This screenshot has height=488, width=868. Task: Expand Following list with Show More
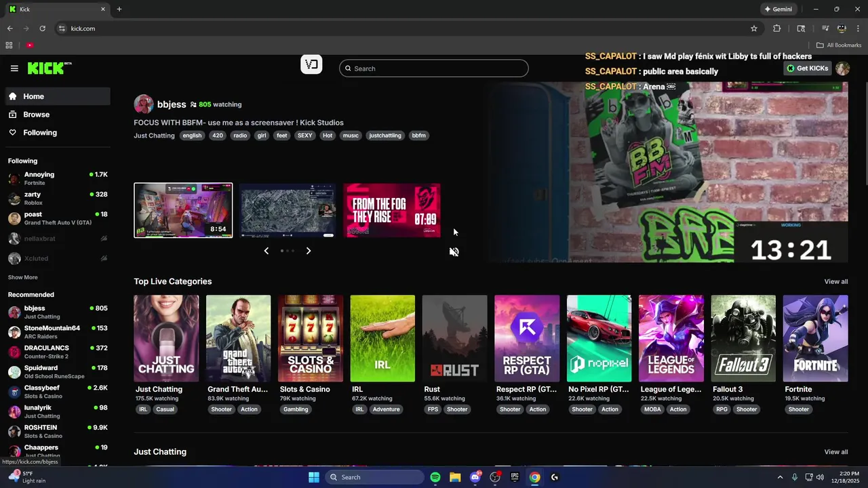click(23, 277)
